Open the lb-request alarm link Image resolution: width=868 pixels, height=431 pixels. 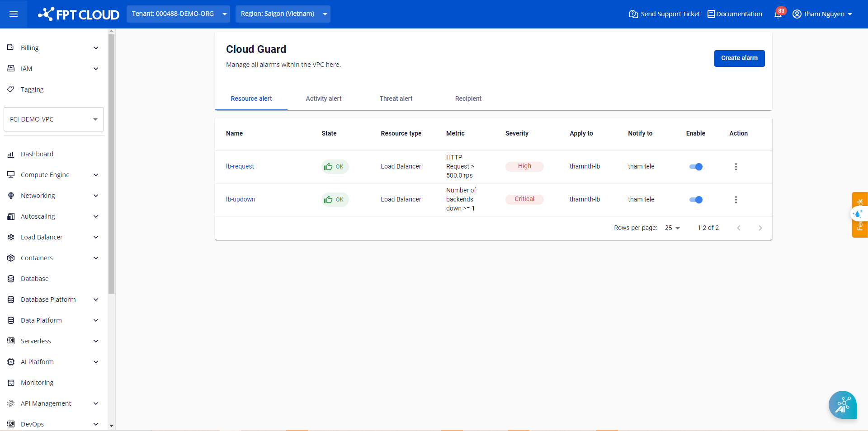pyautogui.click(x=240, y=166)
